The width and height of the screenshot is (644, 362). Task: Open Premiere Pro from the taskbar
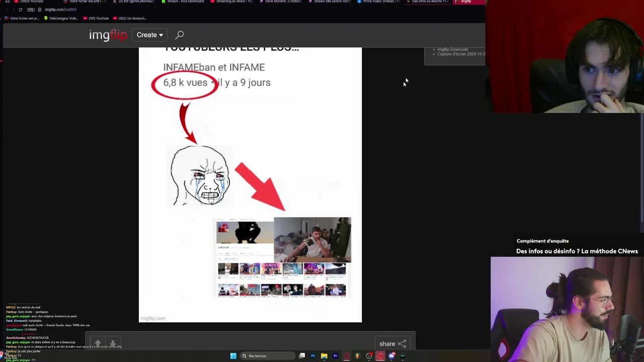point(335,356)
